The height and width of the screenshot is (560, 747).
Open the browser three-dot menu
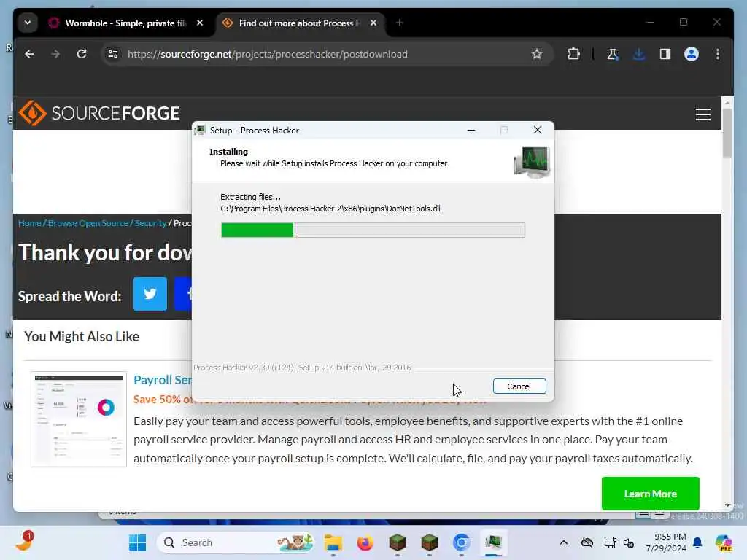pyautogui.click(x=718, y=54)
